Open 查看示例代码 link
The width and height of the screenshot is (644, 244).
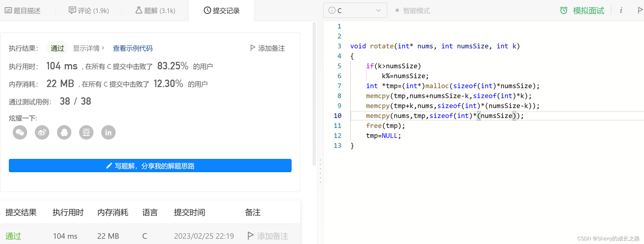pos(133,48)
